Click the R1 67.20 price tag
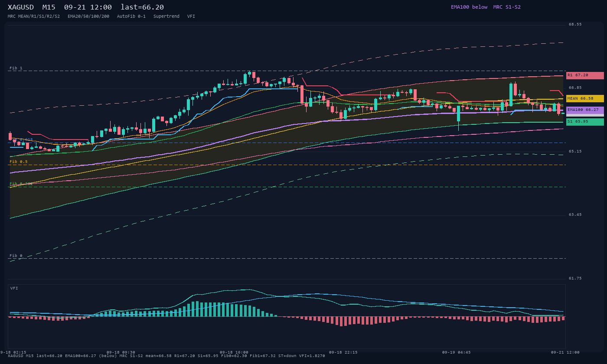Screen dimensions: 607x364 (x=585, y=75)
